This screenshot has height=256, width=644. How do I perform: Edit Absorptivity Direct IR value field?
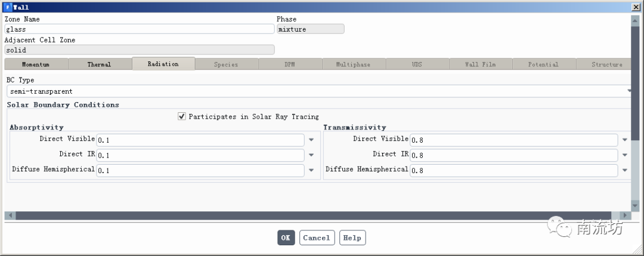click(200, 155)
